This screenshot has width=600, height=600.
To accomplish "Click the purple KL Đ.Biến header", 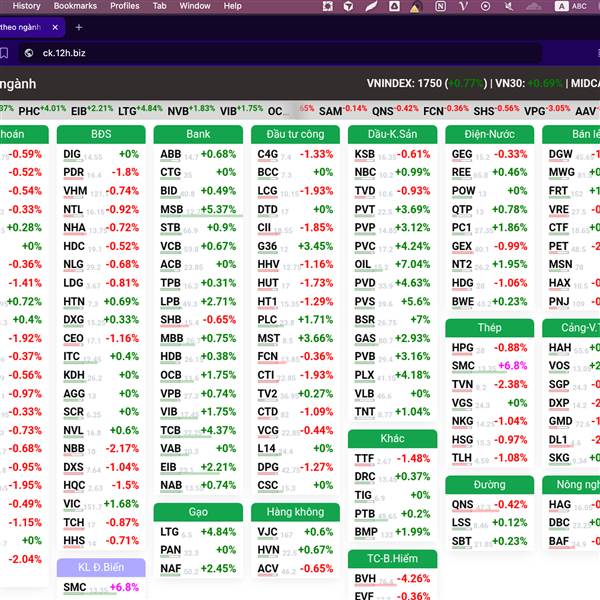I will tap(101, 567).
